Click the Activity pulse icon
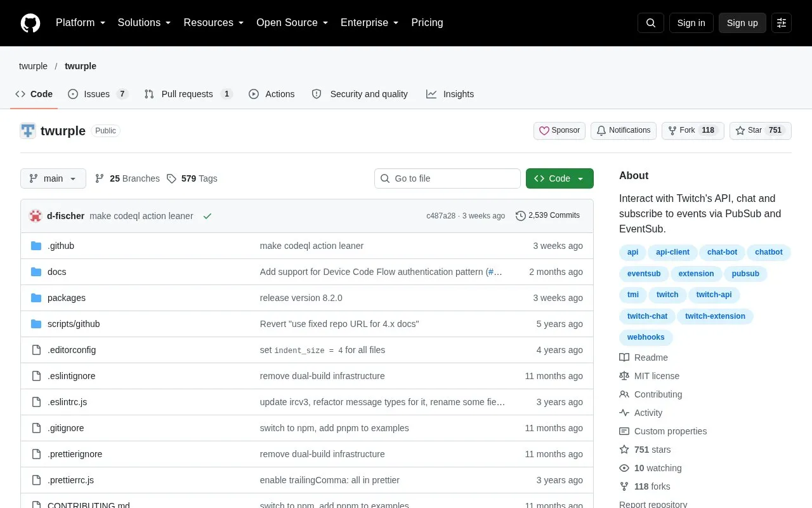Screen dimensions: 812x508 tap(624, 413)
